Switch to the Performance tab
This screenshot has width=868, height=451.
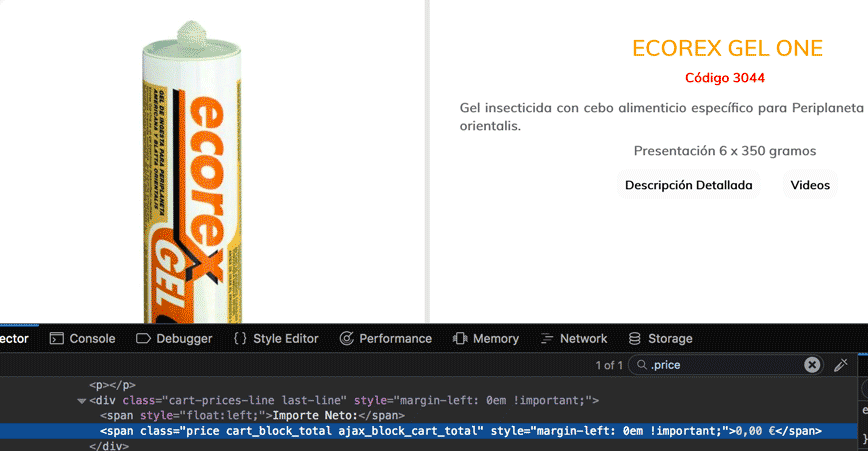coord(386,339)
